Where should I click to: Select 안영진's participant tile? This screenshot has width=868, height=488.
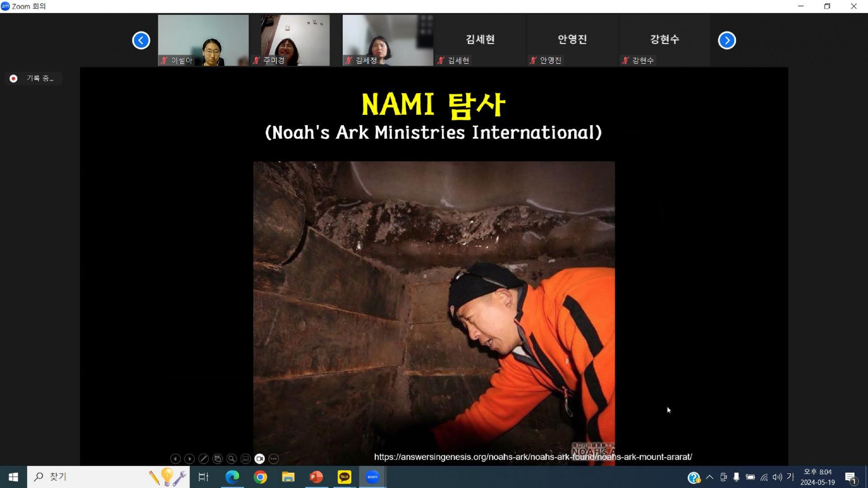click(572, 40)
